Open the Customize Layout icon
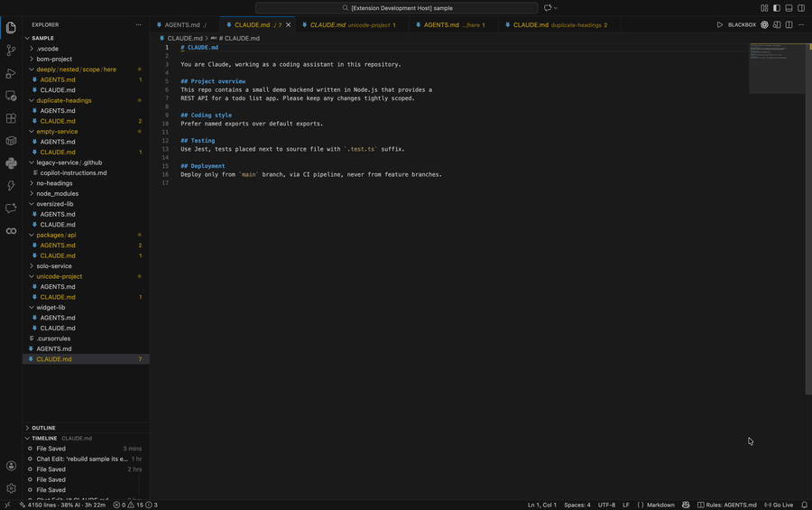Screen dimensions: 812x510 point(764,8)
